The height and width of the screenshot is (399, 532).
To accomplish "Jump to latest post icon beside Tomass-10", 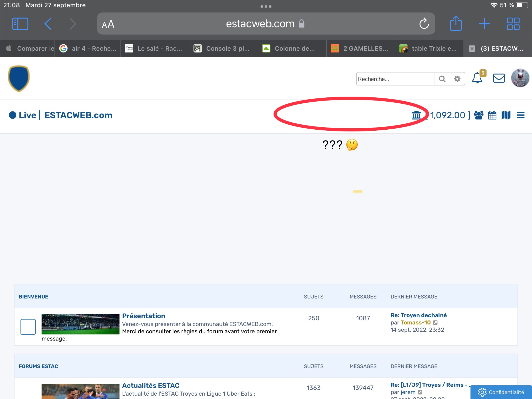I will coord(435,323).
